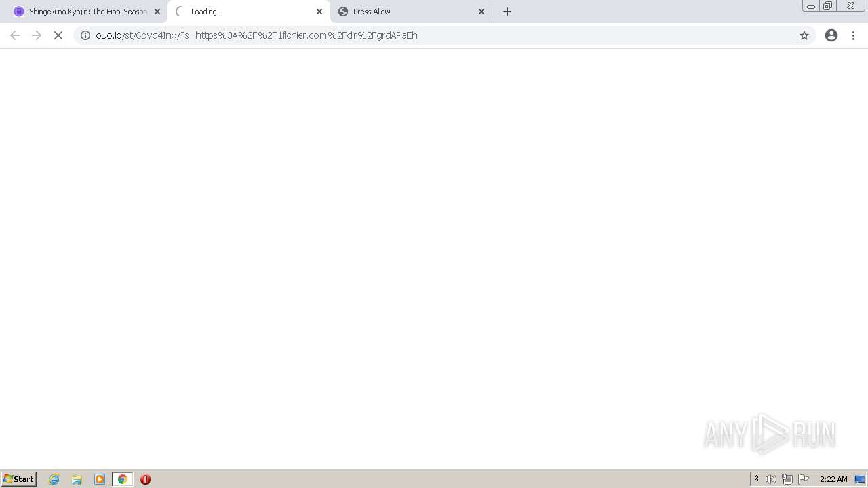This screenshot has width=868, height=488.
Task: Stop loading the page
Action: click(58, 35)
